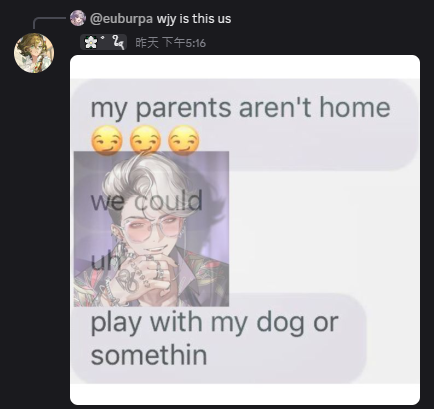Image resolution: width=434 pixels, height=409 pixels.
Task: Open the message author's large profile avatar
Action: 34,53
